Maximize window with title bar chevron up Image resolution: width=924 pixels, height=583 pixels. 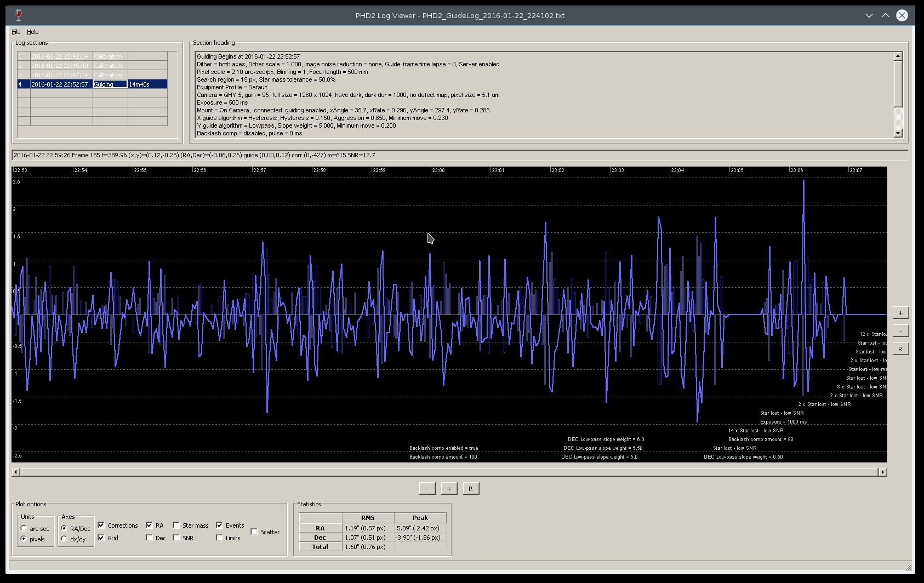click(885, 15)
